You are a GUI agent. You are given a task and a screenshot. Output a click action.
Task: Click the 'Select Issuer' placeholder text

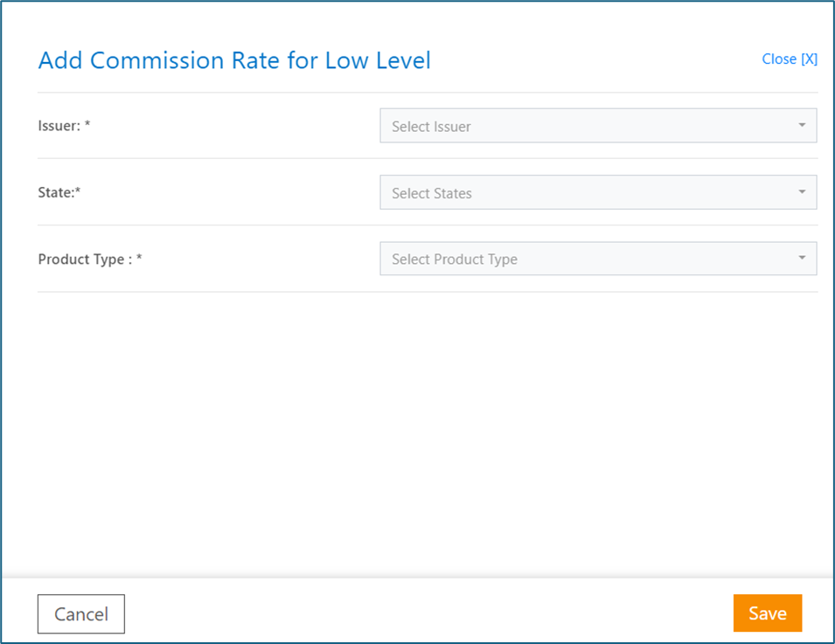point(431,127)
